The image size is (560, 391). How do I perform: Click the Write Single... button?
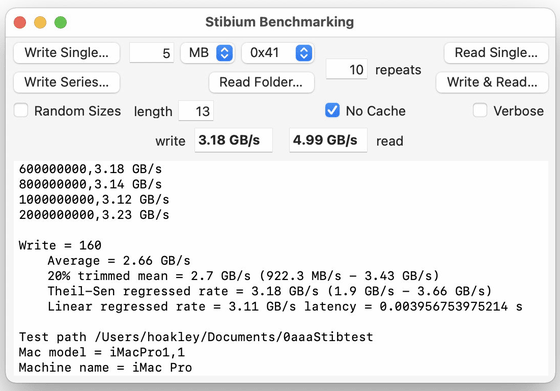(66, 53)
